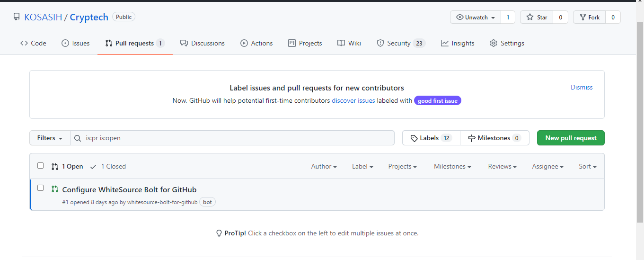Open the Unwatch dropdown
The image size is (644, 260).
476,17
